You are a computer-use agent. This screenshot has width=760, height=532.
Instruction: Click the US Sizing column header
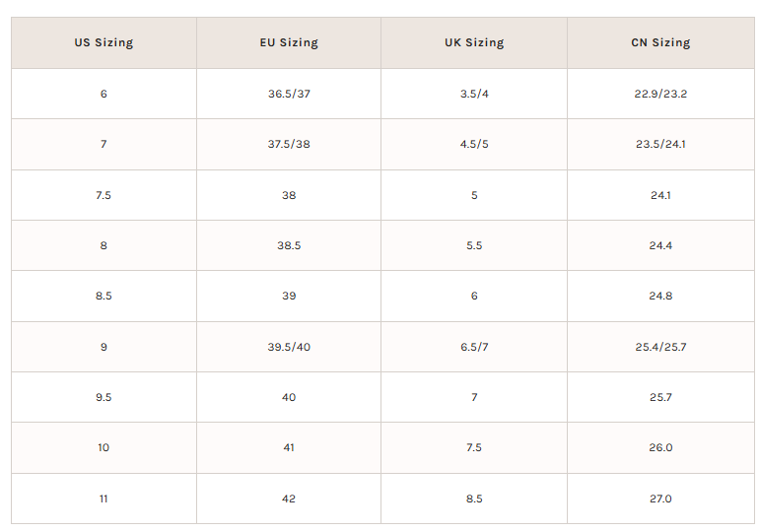click(104, 42)
